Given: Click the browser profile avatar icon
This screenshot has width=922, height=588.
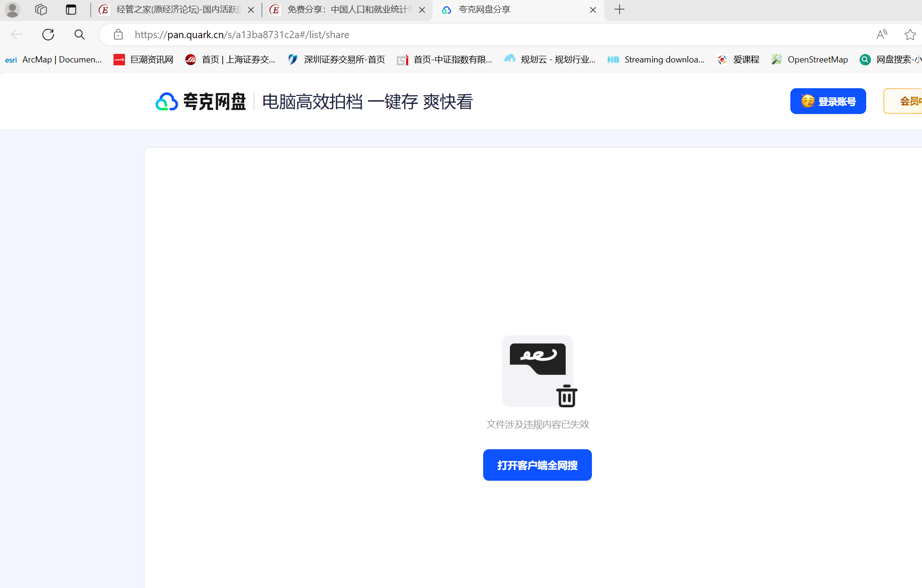Looking at the screenshot, I should (x=12, y=10).
